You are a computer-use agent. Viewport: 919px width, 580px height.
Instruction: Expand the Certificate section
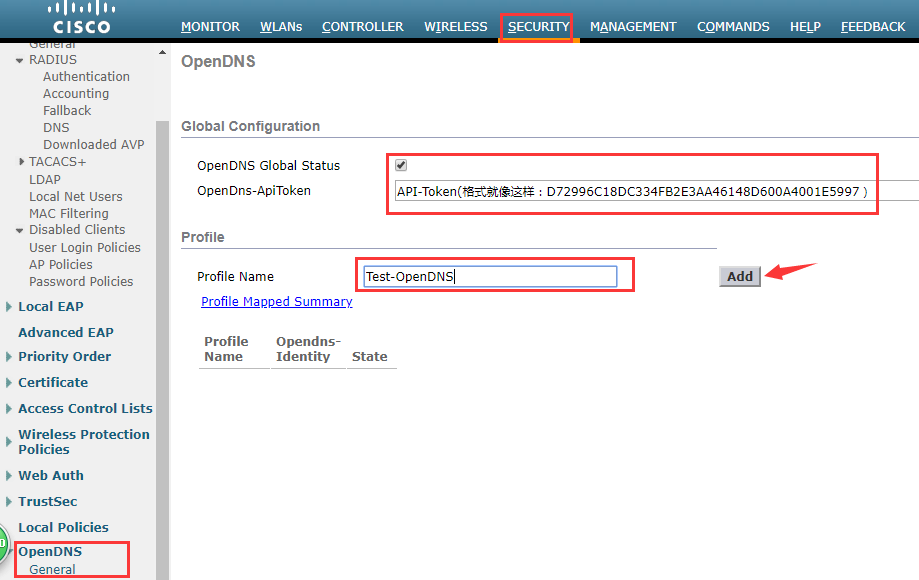click(x=9, y=383)
